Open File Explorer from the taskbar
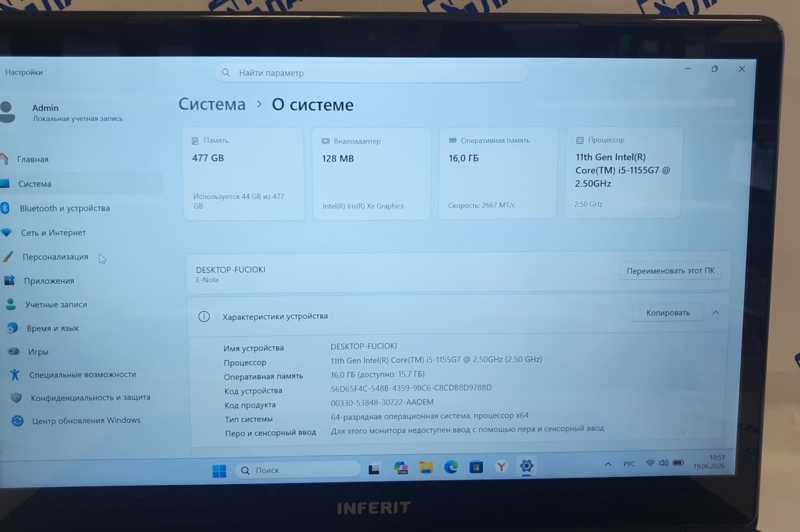 click(x=426, y=467)
